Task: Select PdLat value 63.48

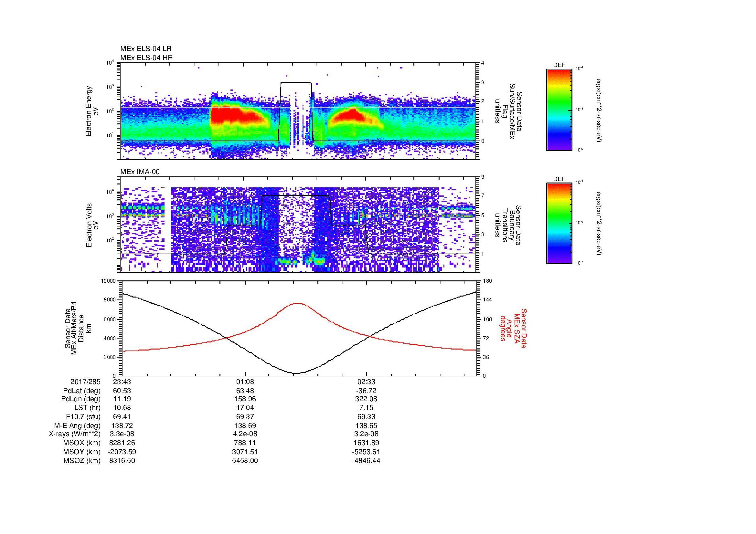Action: (245, 391)
